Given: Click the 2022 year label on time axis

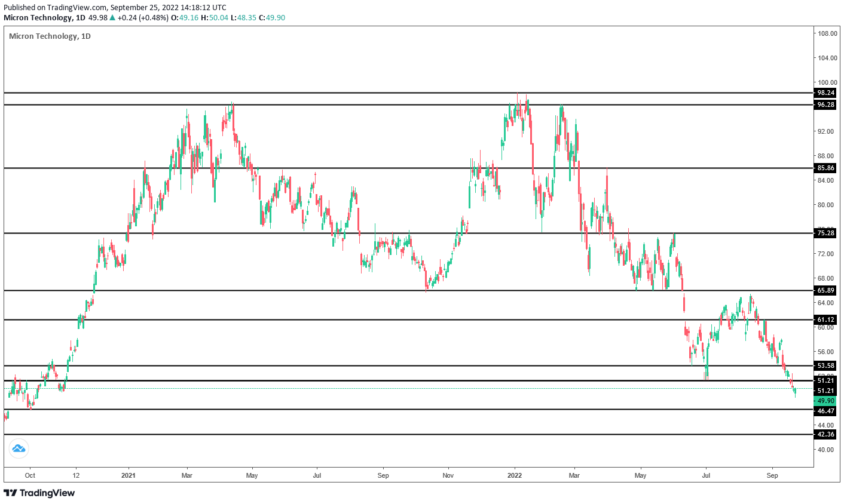Looking at the screenshot, I should (x=515, y=476).
